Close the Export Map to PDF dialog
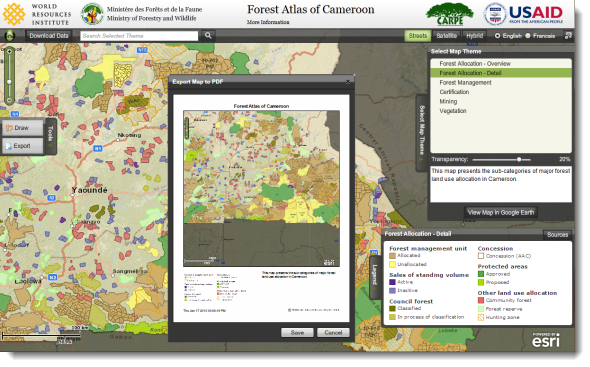 [348, 82]
